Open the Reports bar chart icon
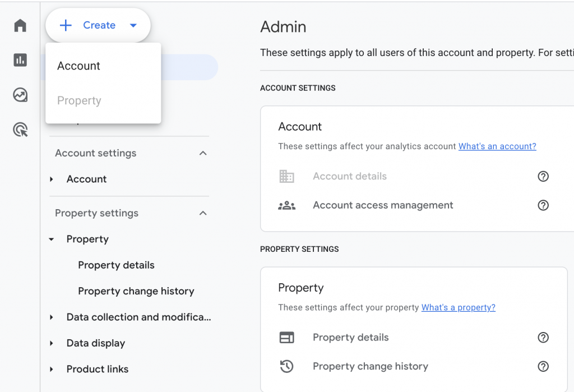Screen dimensions: 574x392 coord(20,60)
